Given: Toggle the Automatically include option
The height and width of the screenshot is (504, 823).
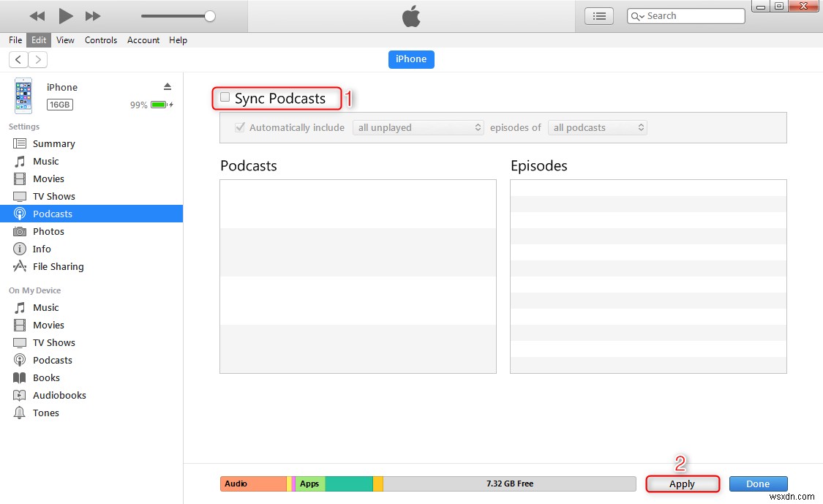Looking at the screenshot, I should coord(239,127).
